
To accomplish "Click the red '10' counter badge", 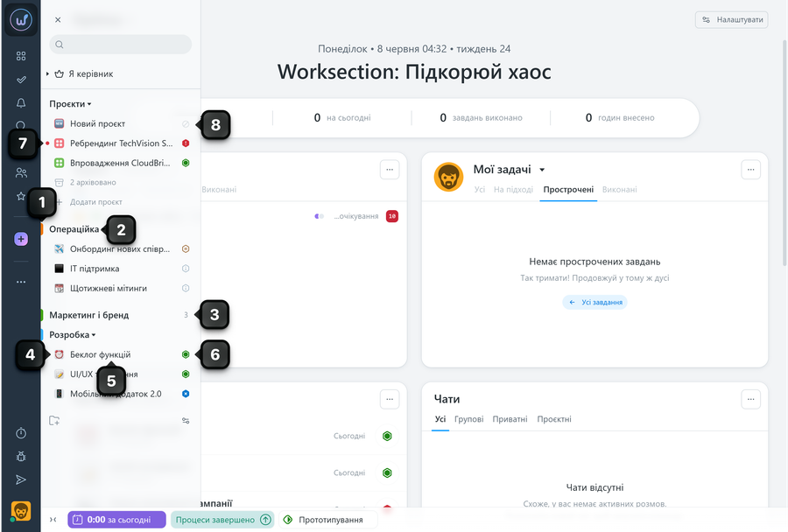I will point(392,216).
